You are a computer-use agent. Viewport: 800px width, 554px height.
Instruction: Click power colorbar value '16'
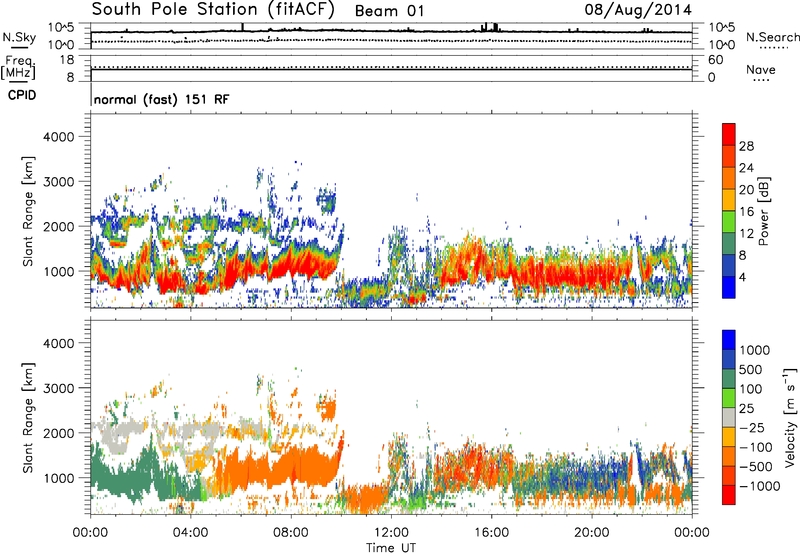click(x=746, y=212)
